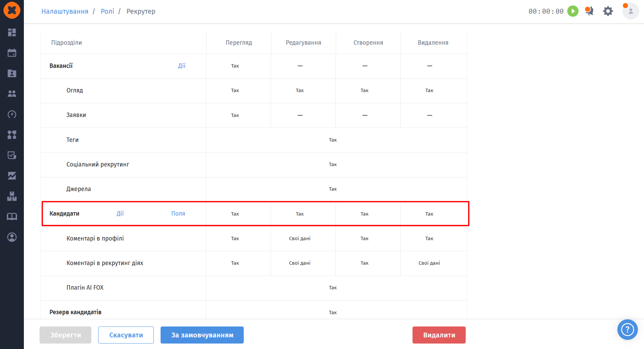Open the contact card icon in sidebar
644x349 pixels.
coord(12,73)
